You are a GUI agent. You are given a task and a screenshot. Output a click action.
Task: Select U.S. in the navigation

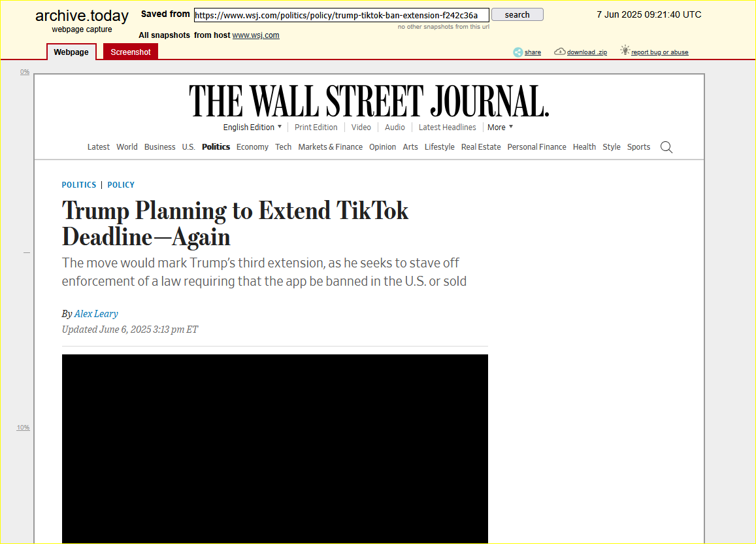[x=189, y=147]
